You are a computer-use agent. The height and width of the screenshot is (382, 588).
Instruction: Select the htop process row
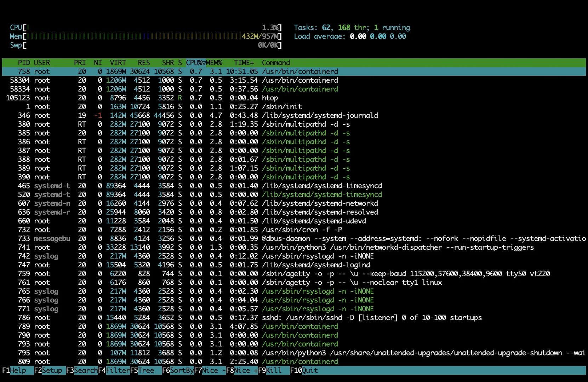pyautogui.click(x=294, y=98)
